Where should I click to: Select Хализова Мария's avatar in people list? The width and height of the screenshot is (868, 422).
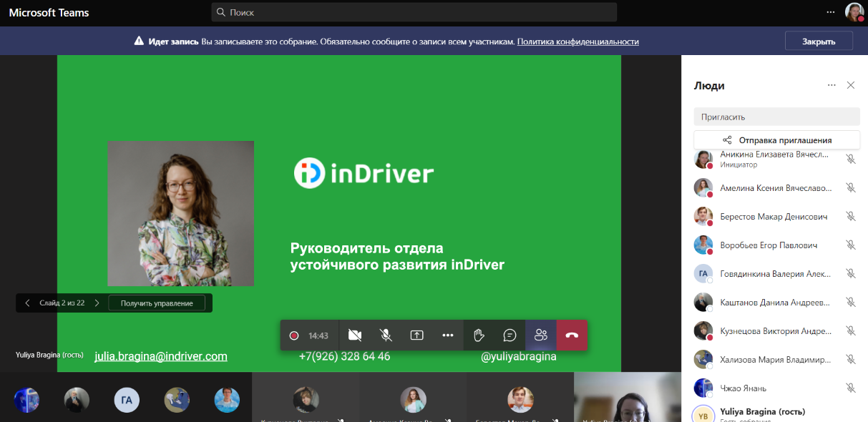[703, 359]
